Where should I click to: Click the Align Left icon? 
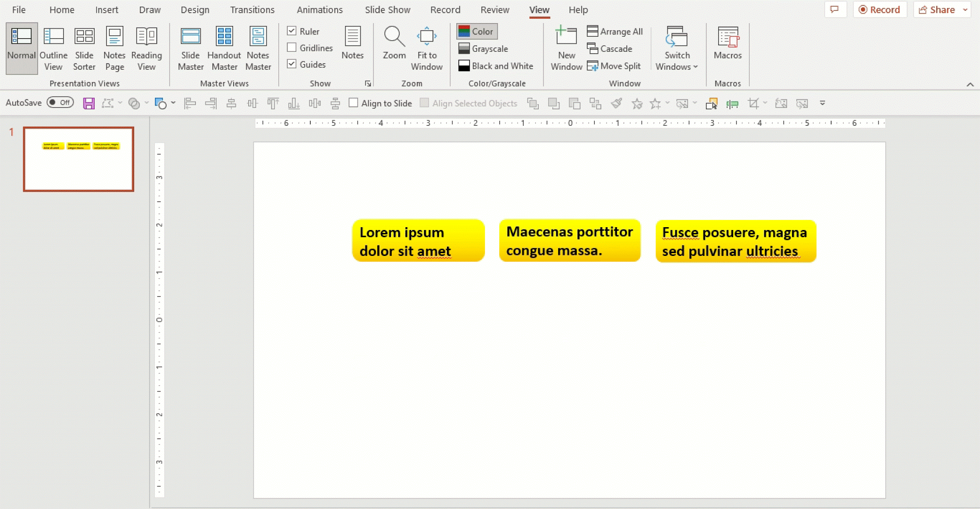tap(190, 103)
